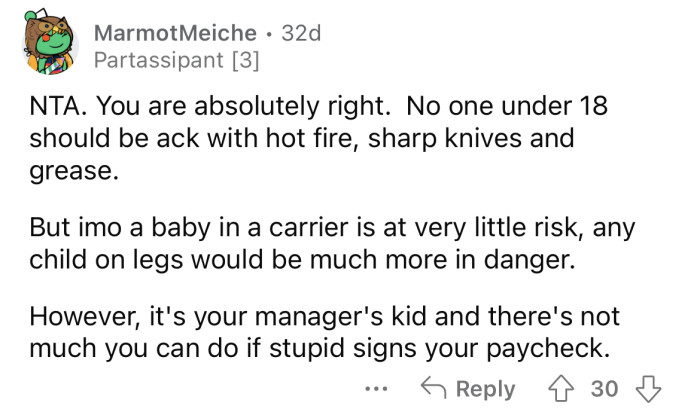Viewport: 700px width, 415px height.
Task: Click the "NTA" verdict at comment start
Action: point(52,105)
